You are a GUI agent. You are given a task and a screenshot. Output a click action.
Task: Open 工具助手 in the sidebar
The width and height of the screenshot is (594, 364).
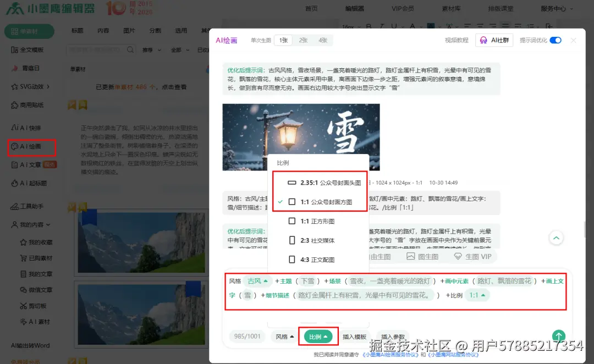[28, 206]
